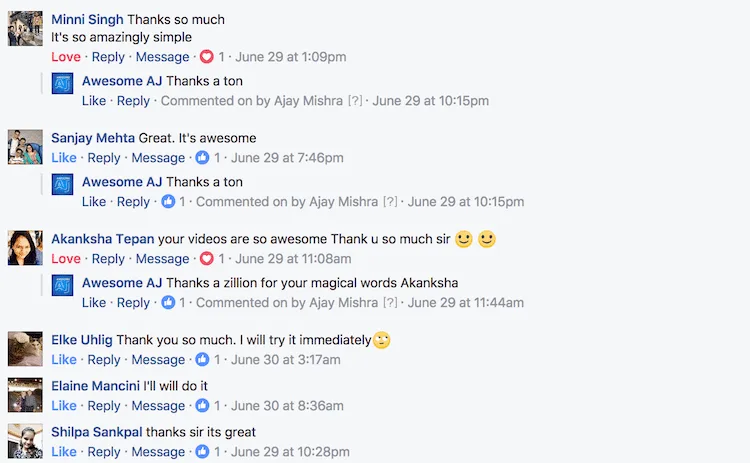This screenshot has width=750, height=463.
Task: Click the [?] next to first Ajay Mishra note
Action: point(355,101)
